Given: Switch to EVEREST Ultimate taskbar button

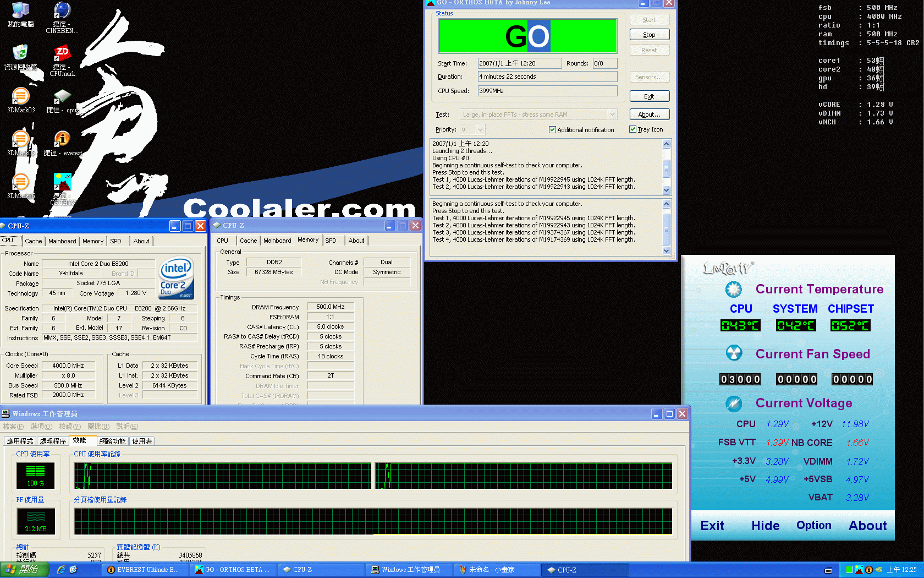Looking at the screenshot, I should 144,570.
